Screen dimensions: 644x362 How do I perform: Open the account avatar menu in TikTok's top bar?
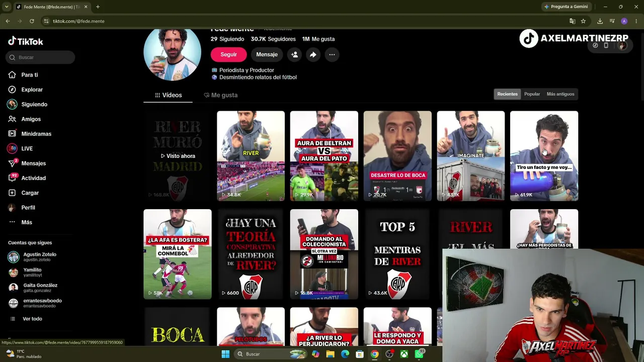622,46
